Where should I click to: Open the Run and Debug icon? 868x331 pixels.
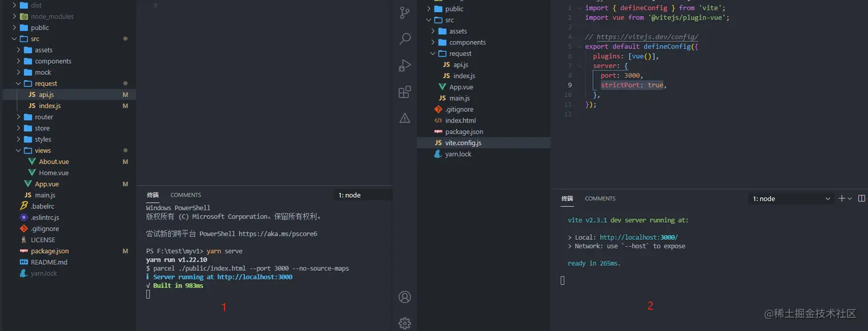click(405, 65)
